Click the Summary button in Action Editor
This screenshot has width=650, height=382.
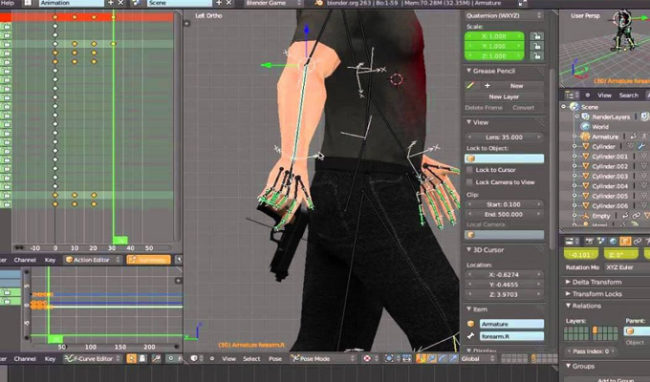(148, 260)
